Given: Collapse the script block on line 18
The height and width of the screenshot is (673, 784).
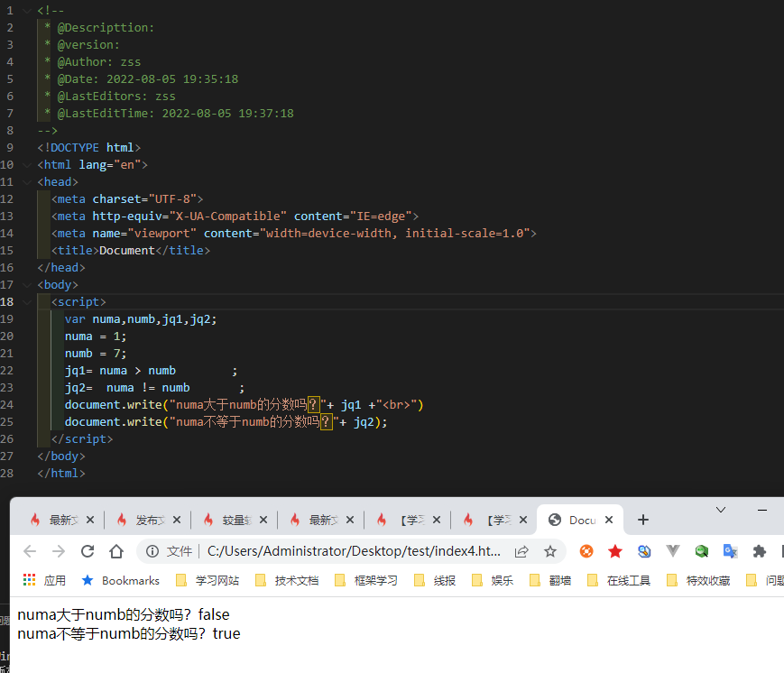Looking at the screenshot, I should coord(27,301).
